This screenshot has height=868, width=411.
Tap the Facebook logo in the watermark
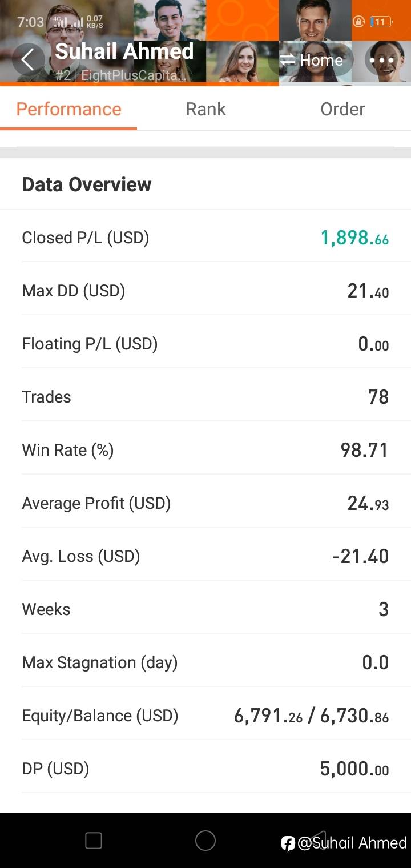(x=288, y=843)
